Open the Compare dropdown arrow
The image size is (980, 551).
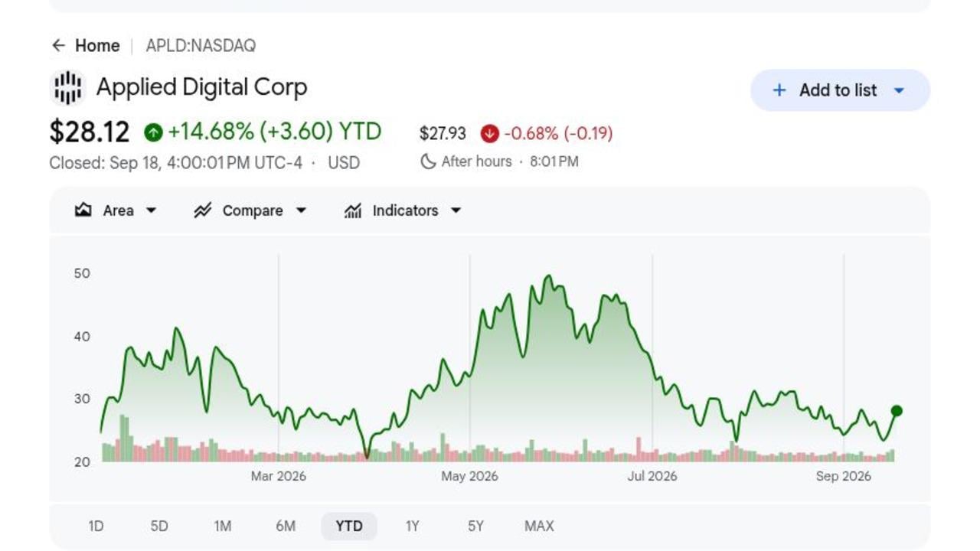pyautogui.click(x=301, y=210)
